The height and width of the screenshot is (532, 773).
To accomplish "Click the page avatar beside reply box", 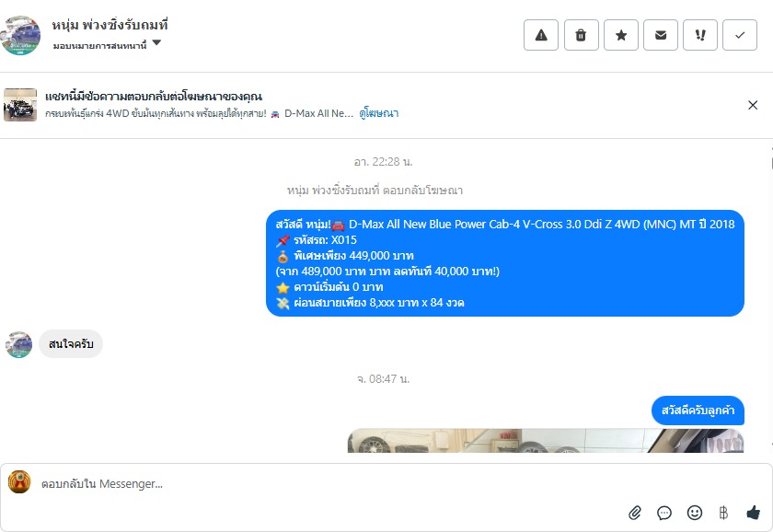I will point(19,481).
